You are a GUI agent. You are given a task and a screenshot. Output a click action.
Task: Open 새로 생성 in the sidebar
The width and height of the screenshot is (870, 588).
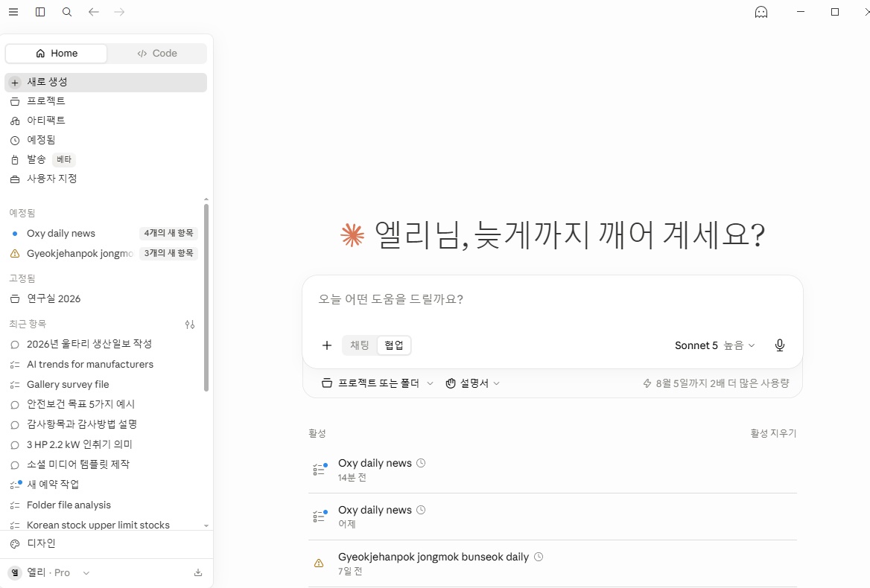[106, 82]
